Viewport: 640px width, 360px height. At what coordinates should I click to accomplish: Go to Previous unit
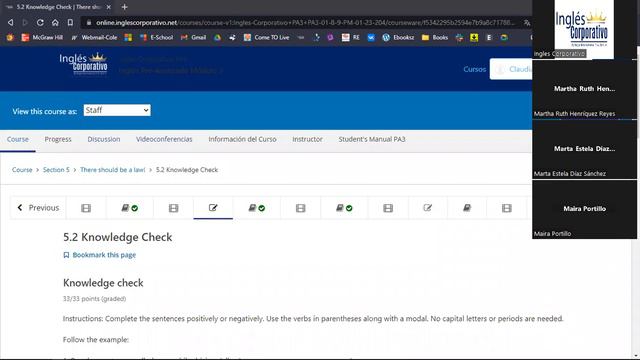click(x=38, y=208)
